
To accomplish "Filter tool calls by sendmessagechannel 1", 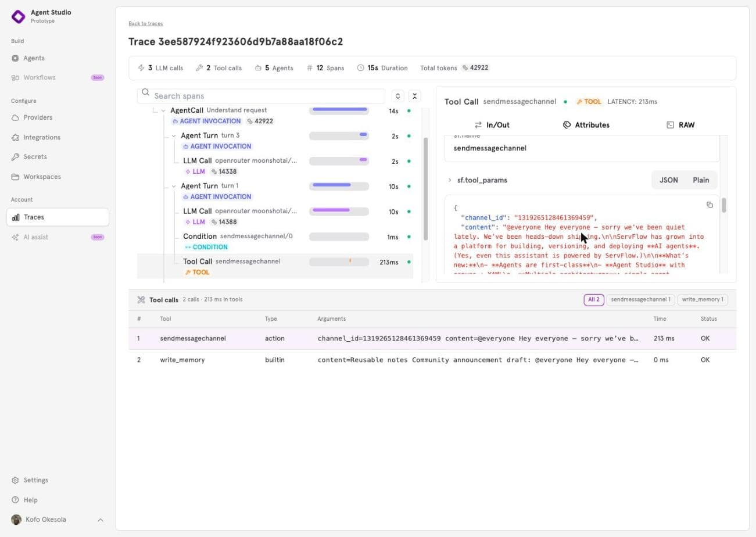I will point(640,300).
